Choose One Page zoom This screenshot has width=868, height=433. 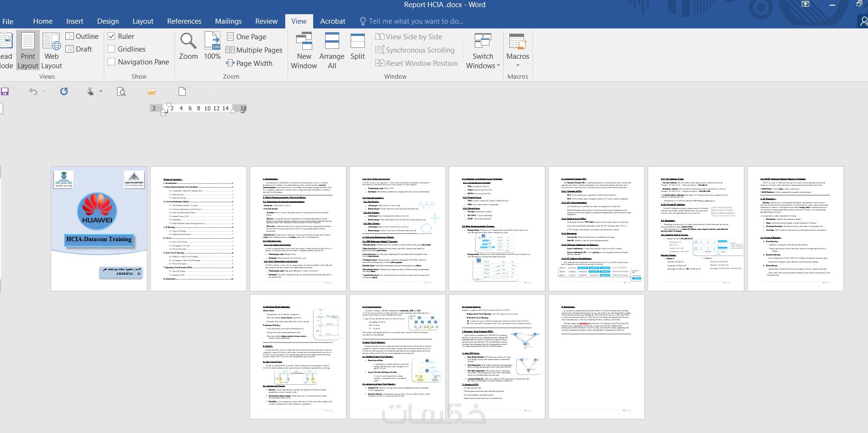point(246,36)
